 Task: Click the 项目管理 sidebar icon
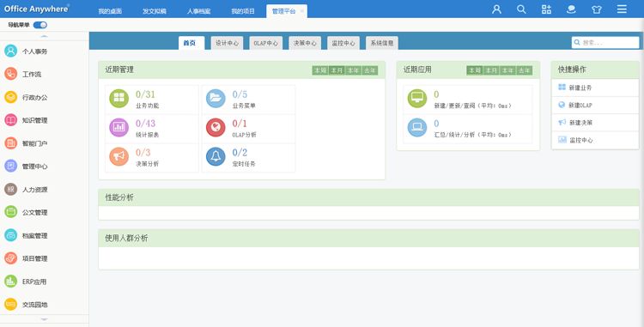tap(10, 258)
